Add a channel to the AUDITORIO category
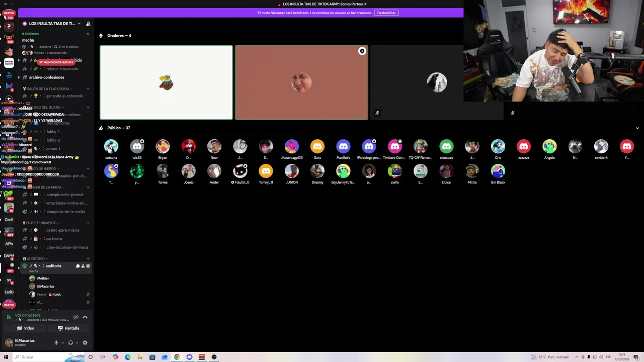Viewport: 644px width, 362px height. coord(88,258)
